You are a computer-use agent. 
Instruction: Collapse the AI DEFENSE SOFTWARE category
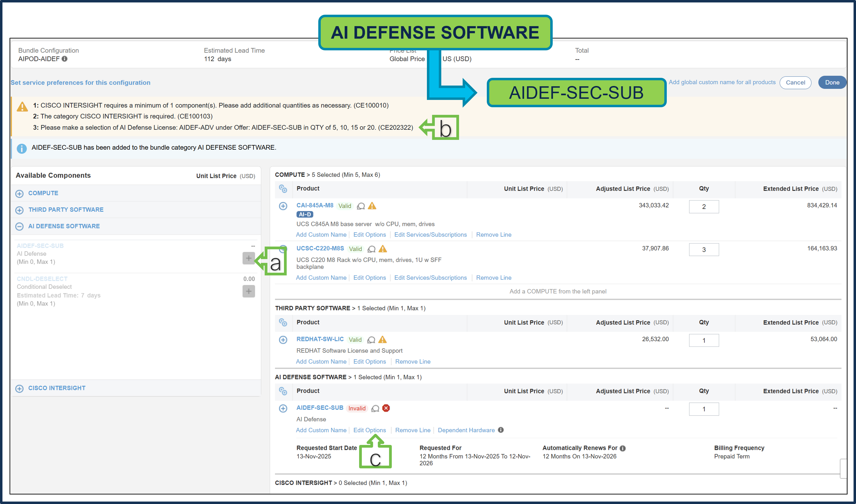(19, 226)
